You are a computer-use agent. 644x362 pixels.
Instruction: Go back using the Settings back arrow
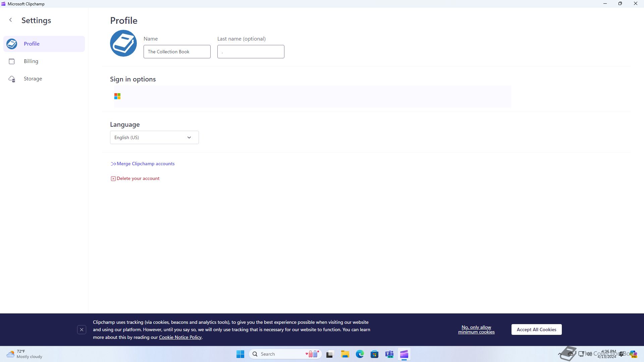(x=11, y=20)
